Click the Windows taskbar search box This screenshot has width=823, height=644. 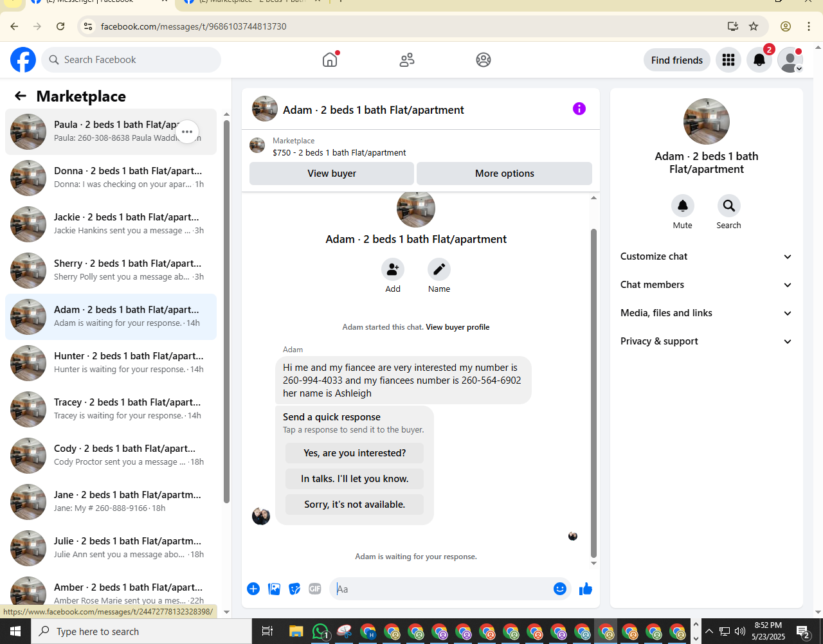pos(141,631)
